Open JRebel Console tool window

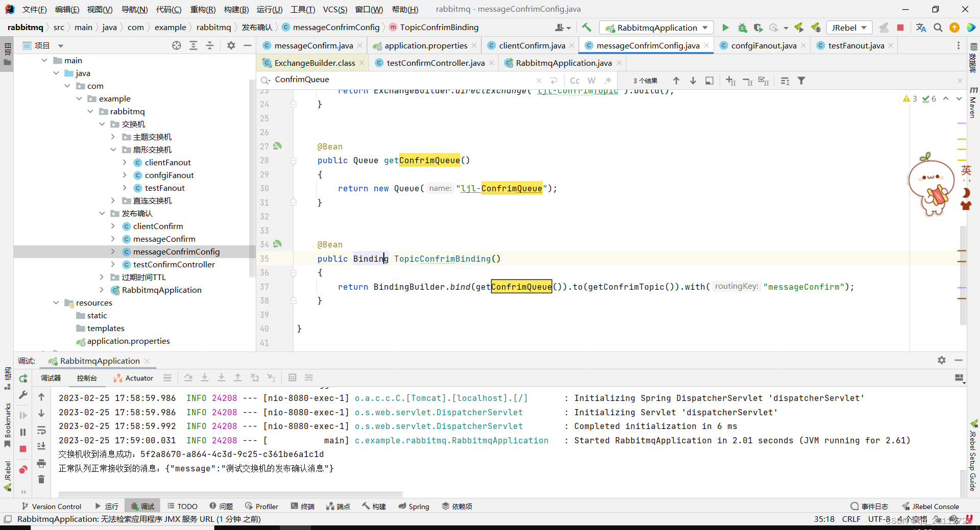tap(930, 507)
